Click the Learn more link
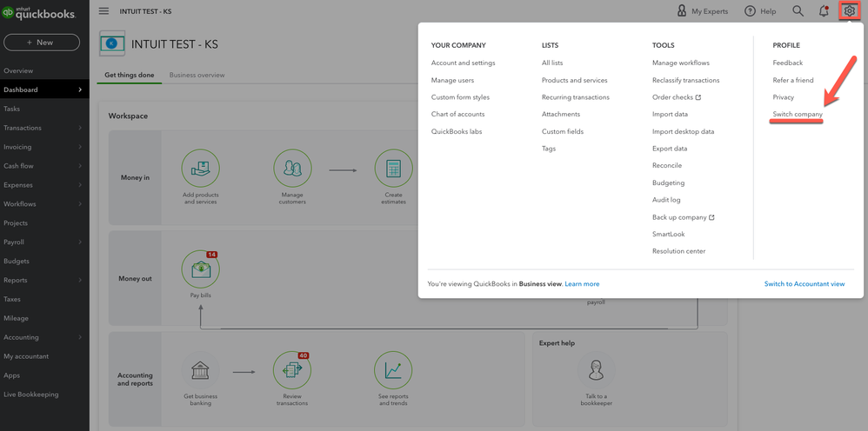Screen dimensions: 868x431 tap(582, 284)
